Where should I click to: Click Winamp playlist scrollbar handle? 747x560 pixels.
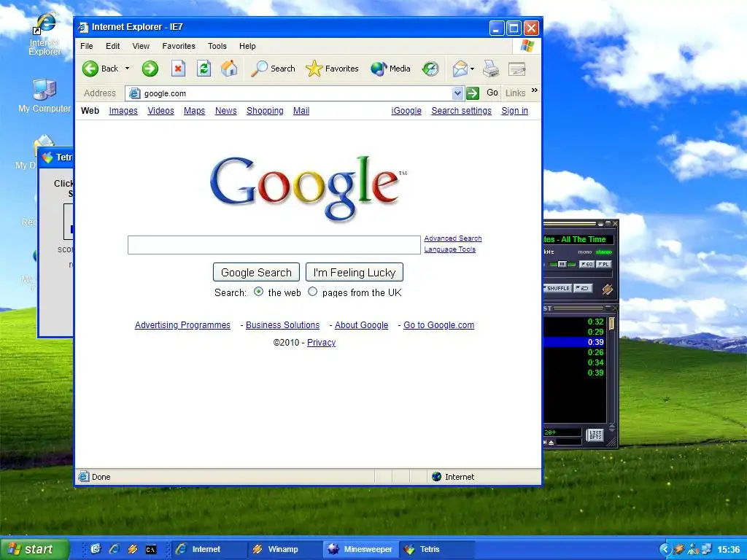(x=612, y=323)
